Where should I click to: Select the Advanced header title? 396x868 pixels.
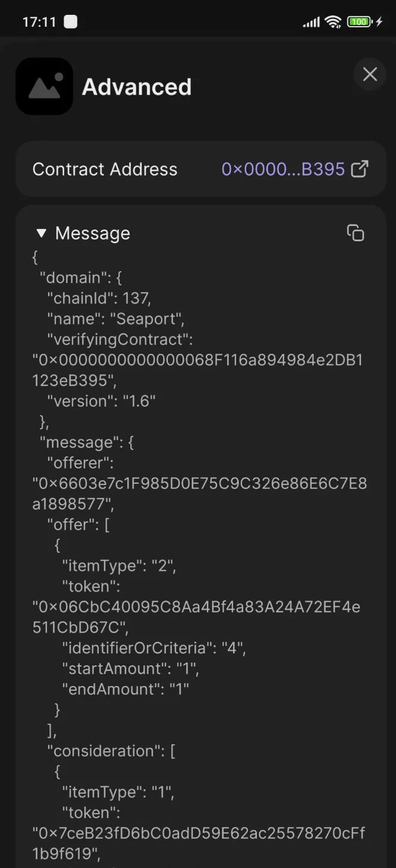pos(137,87)
